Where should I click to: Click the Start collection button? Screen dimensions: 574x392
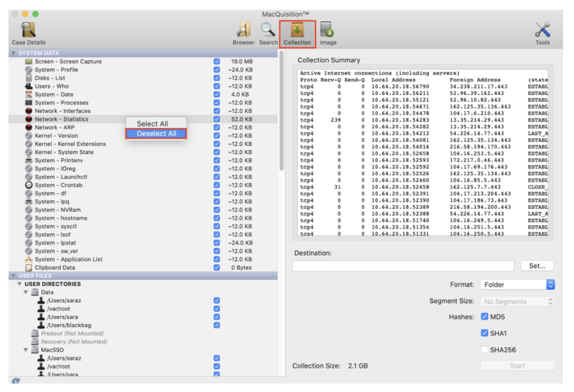[517, 366]
